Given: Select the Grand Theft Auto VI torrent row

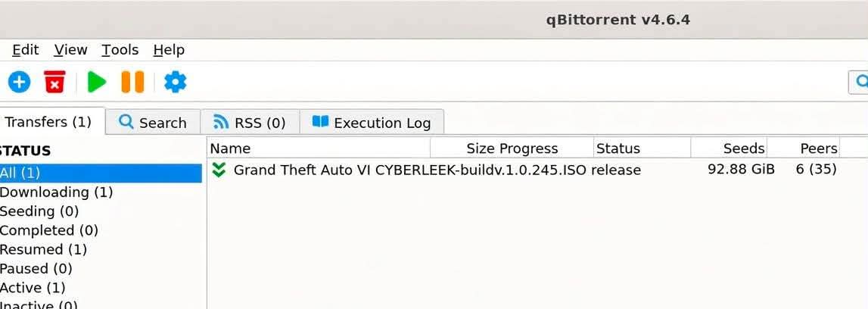Looking at the screenshot, I should coord(537,170).
